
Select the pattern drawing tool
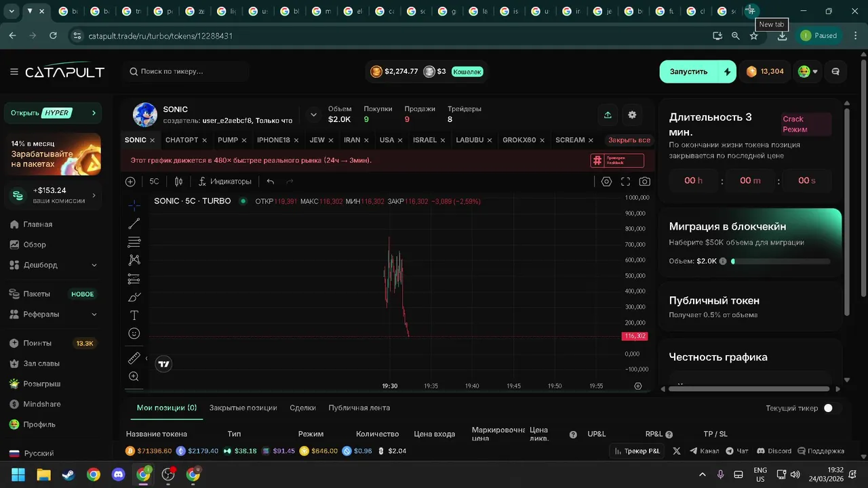tap(134, 260)
